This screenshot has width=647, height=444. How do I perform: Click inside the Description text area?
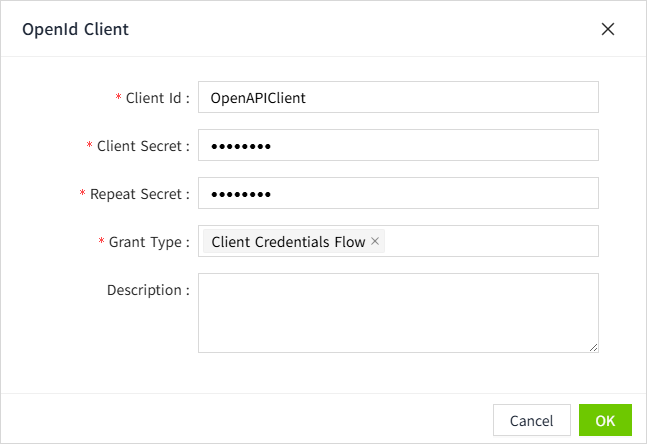[398, 312]
